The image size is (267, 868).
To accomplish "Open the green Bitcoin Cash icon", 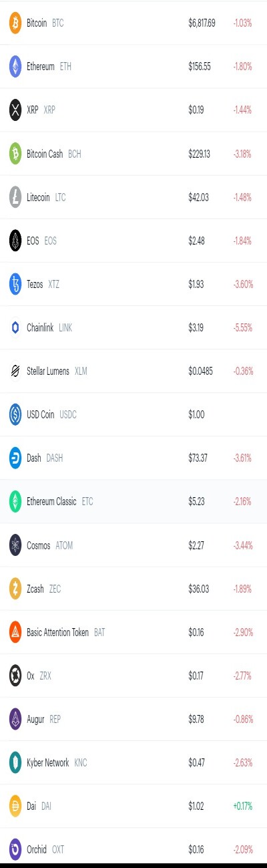I will (x=15, y=154).
